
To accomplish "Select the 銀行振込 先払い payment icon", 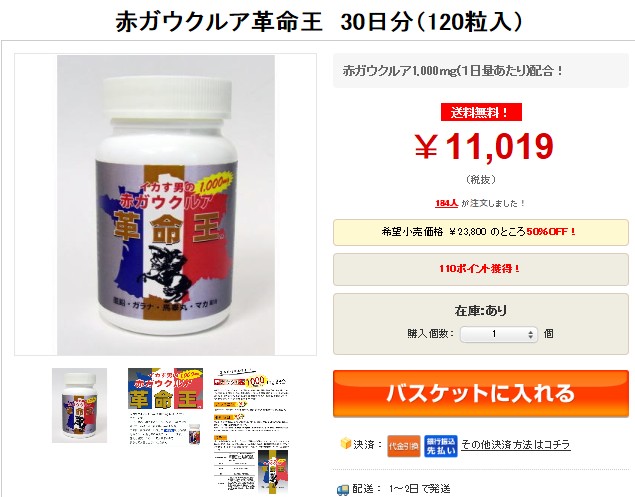I will click(x=441, y=446).
